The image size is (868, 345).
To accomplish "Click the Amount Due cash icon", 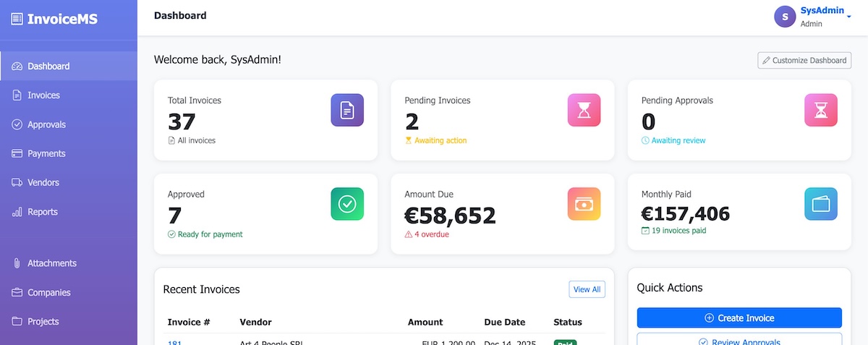I will pyautogui.click(x=584, y=204).
